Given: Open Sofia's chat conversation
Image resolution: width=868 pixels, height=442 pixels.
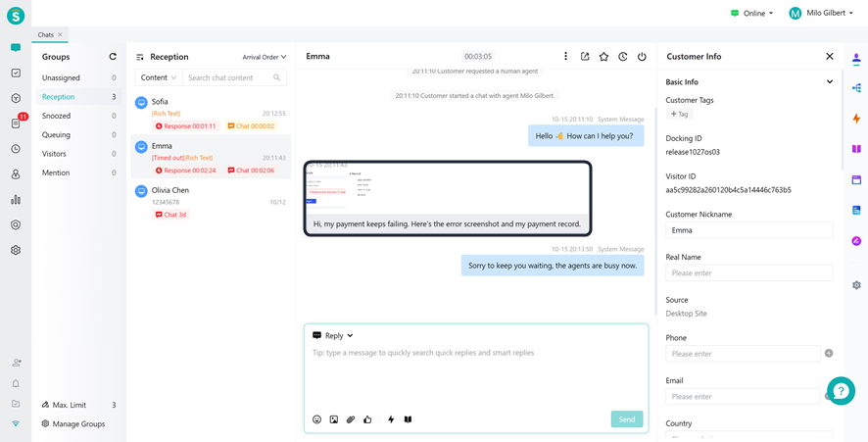Looking at the screenshot, I should pos(211,113).
